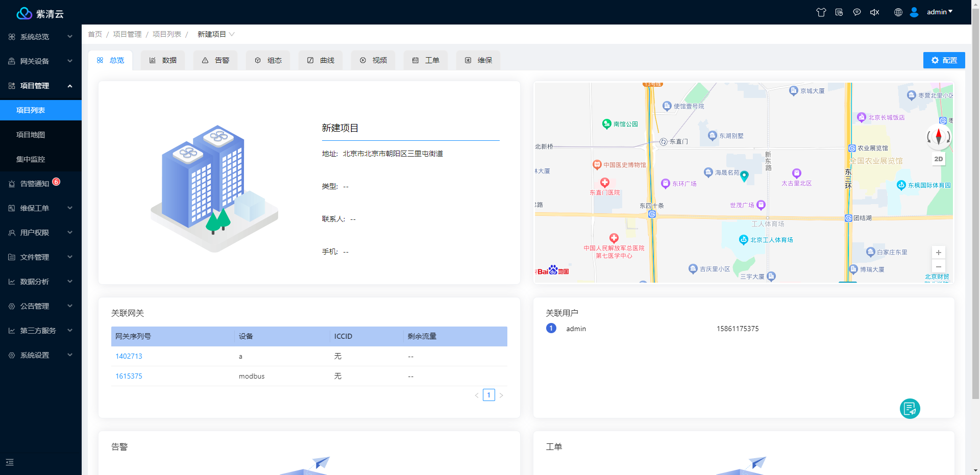Toggle the sound mute speaker icon
Image resolution: width=980 pixels, height=475 pixels.
(874, 12)
